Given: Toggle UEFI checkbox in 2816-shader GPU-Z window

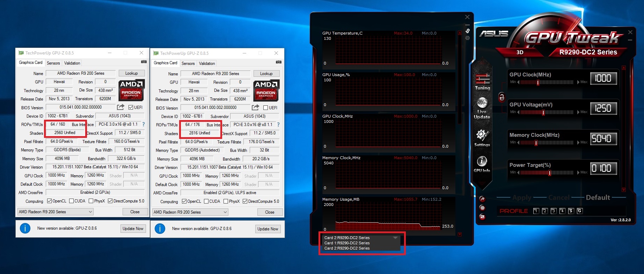Looking at the screenshot, I should click(x=265, y=108).
